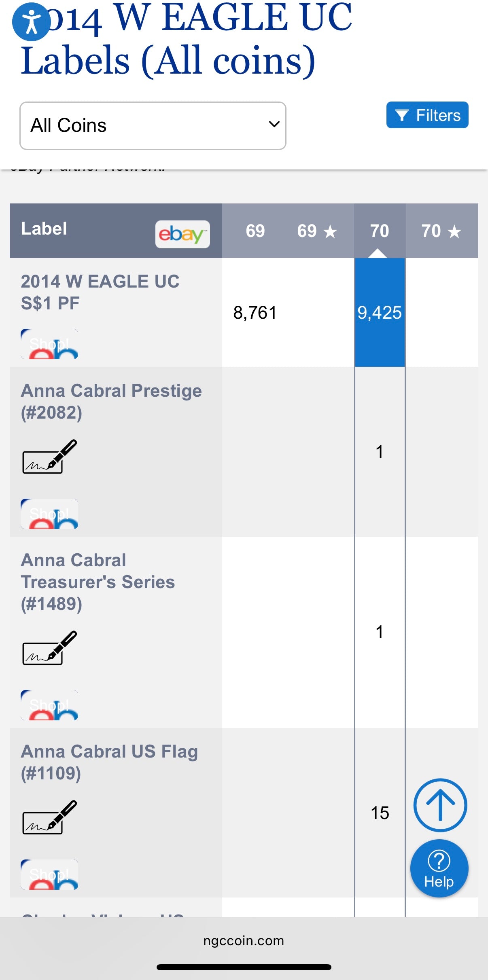Click signature pen icon for US Flag label
The image size is (488, 980).
pos(49,817)
